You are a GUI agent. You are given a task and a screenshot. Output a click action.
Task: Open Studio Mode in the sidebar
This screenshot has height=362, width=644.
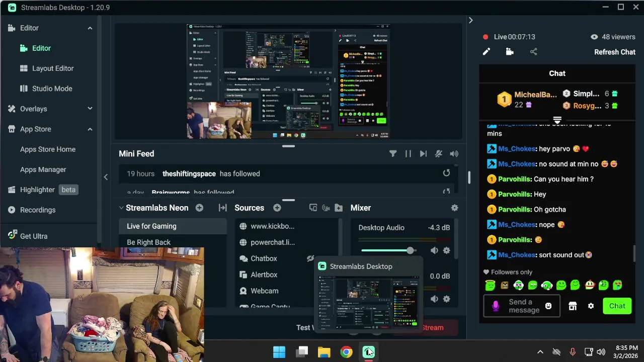(x=52, y=88)
